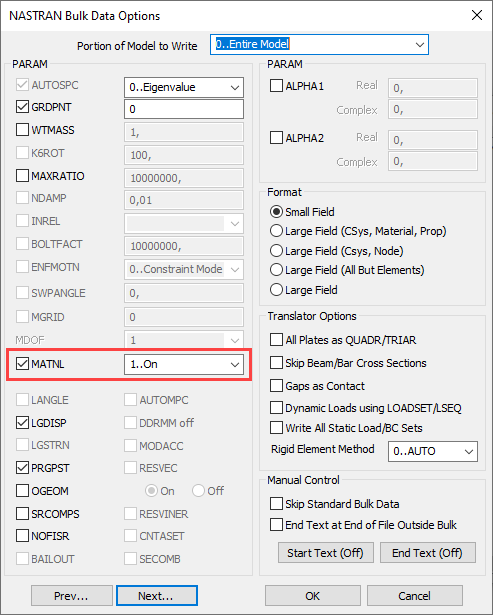This screenshot has height=615, width=493.
Task: Enable the WTMASS checkbox
Action: (x=22, y=129)
